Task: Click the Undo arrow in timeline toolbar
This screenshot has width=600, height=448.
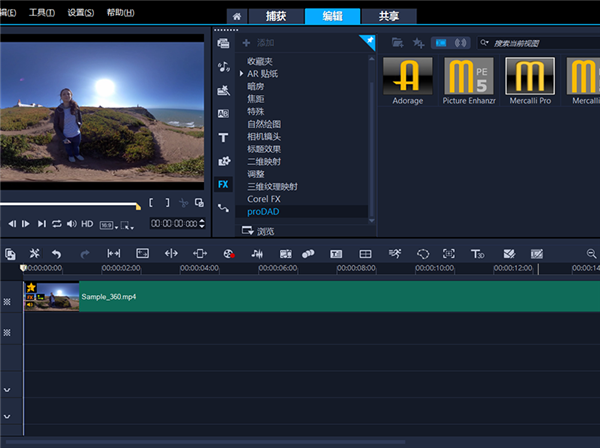Action: pyautogui.click(x=57, y=254)
